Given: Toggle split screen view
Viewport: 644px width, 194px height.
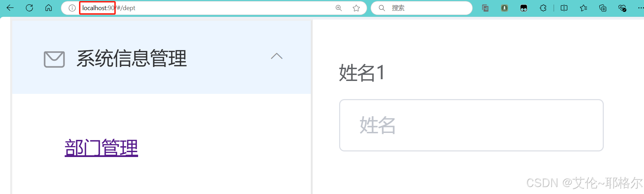Looking at the screenshot, I should [x=564, y=8].
